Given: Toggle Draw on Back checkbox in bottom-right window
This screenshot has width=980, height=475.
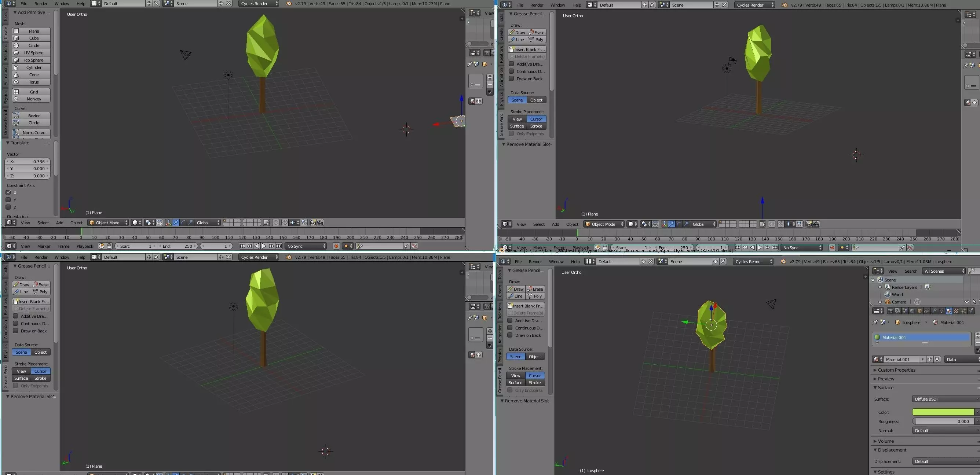Looking at the screenshot, I should 510,335.
